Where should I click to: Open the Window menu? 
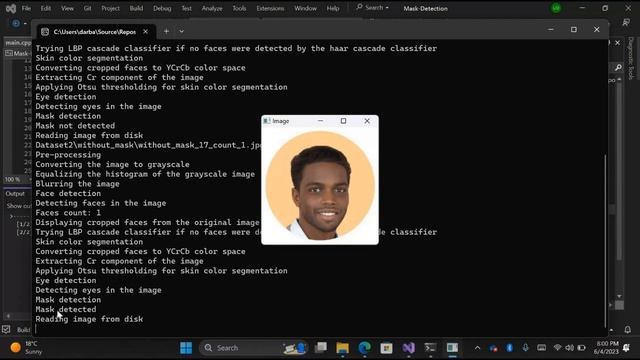(x=305, y=8)
